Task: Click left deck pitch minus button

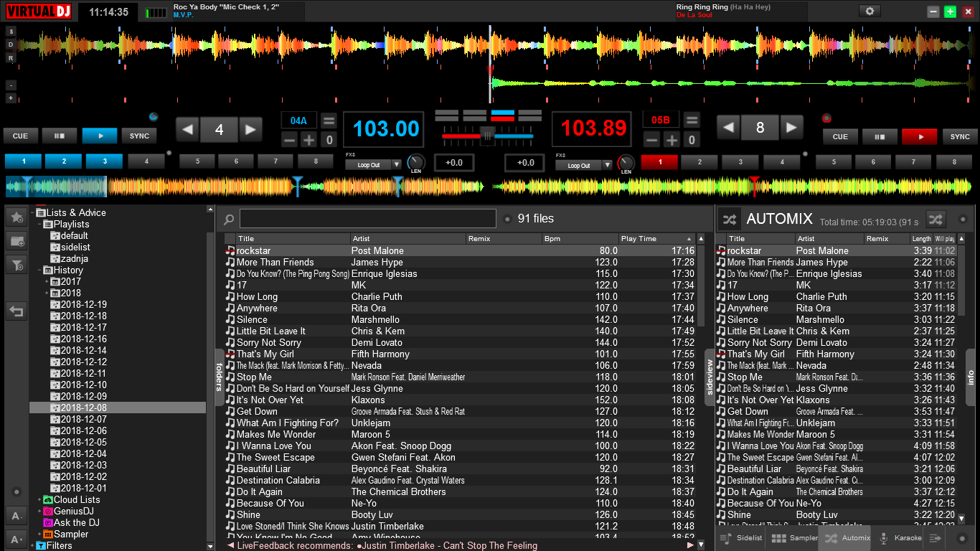Action: tap(290, 140)
